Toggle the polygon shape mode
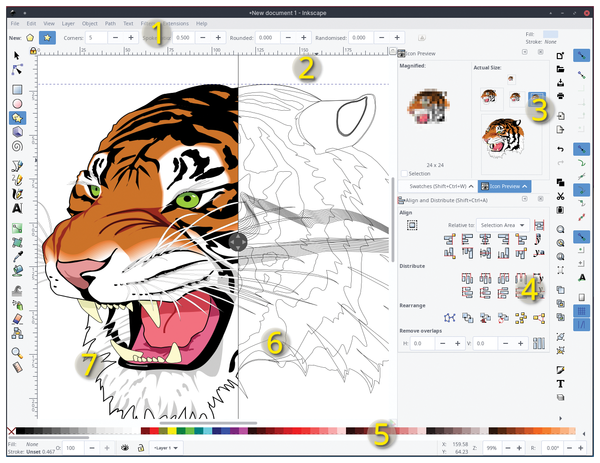This screenshot has height=463, width=600. click(30, 38)
